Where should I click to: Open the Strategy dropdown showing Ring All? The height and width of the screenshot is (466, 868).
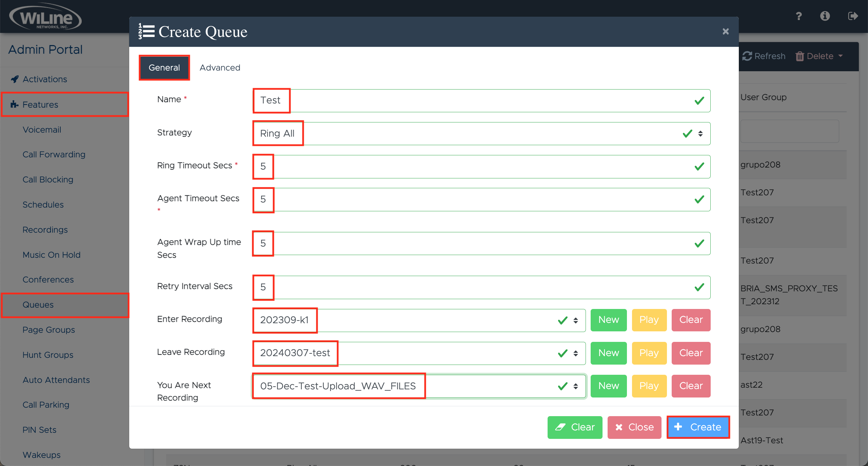481,134
